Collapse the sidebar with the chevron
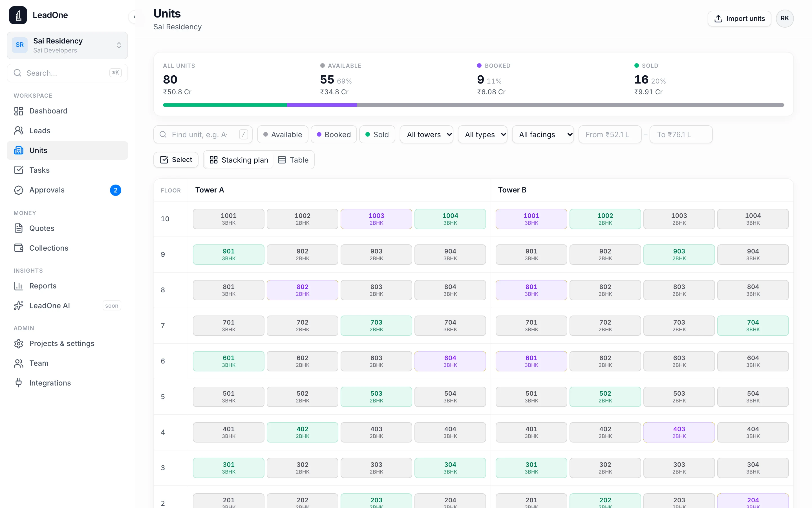This screenshot has height=508, width=812. click(x=134, y=17)
